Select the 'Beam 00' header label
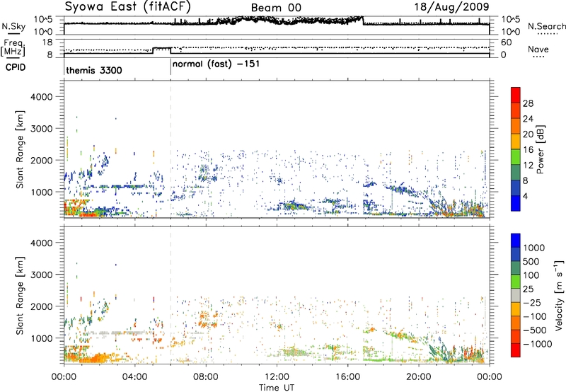 coord(276,8)
